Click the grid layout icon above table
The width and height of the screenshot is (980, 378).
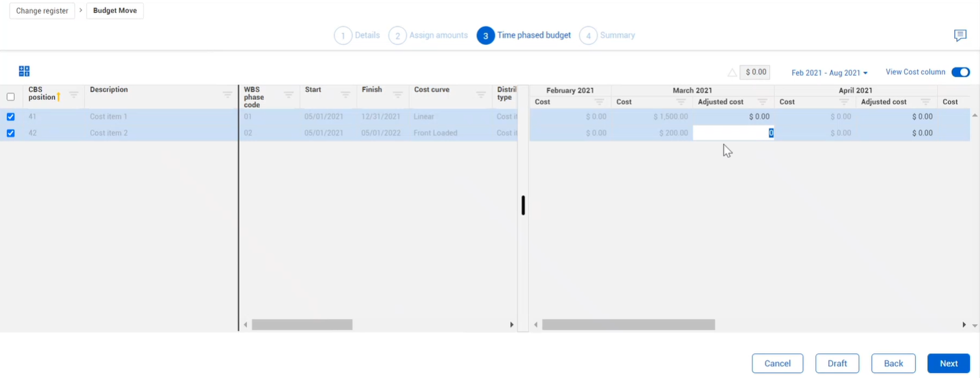point(25,71)
